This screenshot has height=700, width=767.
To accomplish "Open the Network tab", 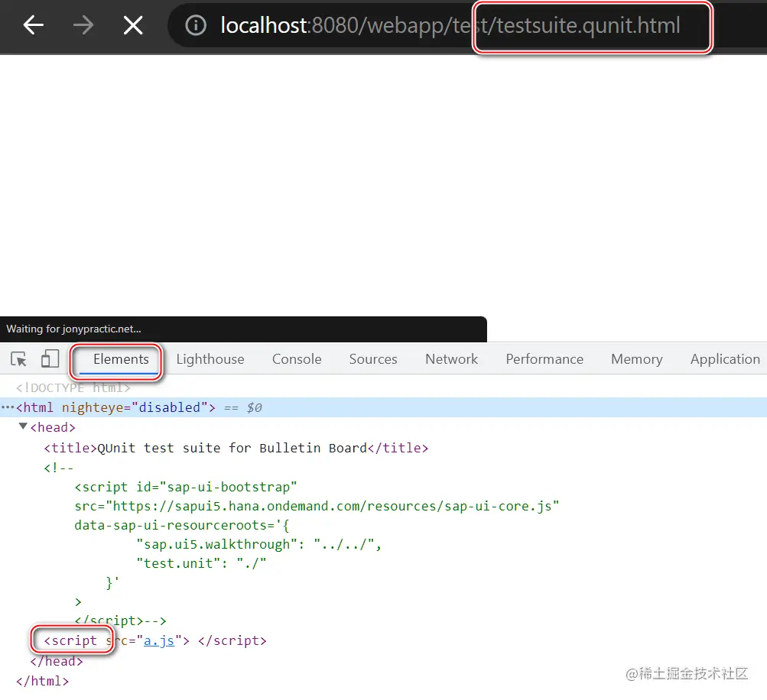I will click(451, 359).
